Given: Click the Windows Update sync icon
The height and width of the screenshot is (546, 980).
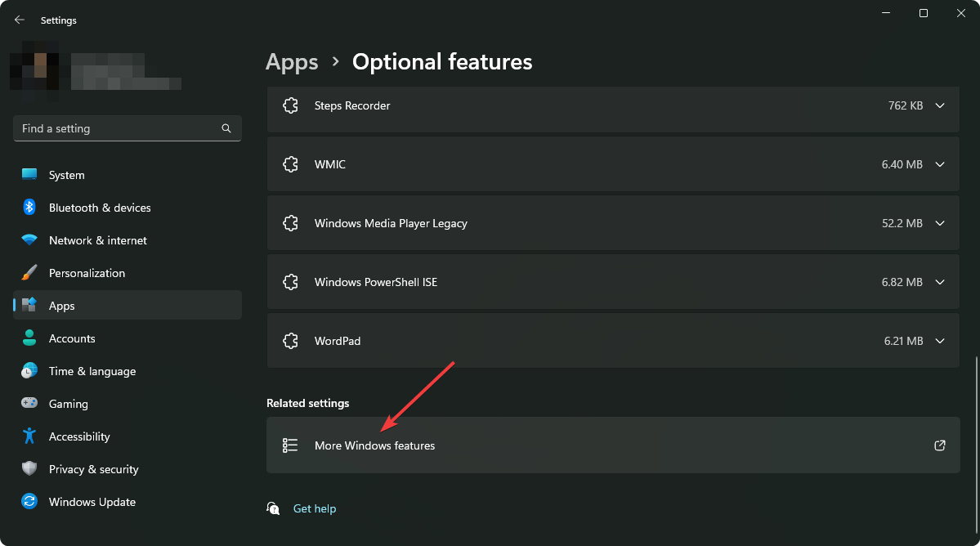Looking at the screenshot, I should (29, 501).
